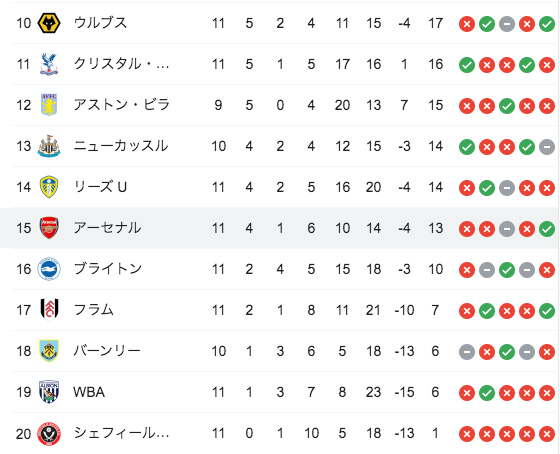Click Burnley's first gray draw indicator
The width and height of the screenshot is (560, 454).
[467, 352]
